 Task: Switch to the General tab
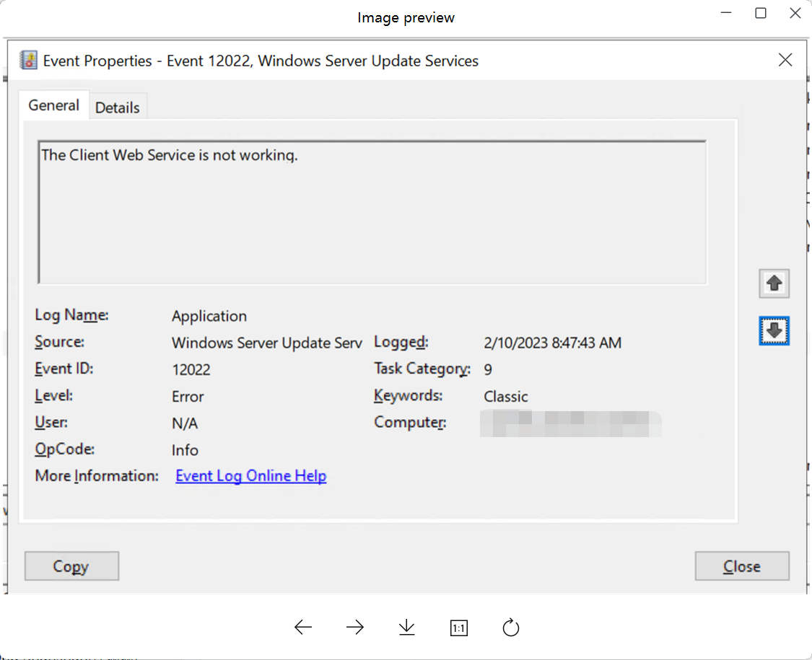tap(54, 105)
